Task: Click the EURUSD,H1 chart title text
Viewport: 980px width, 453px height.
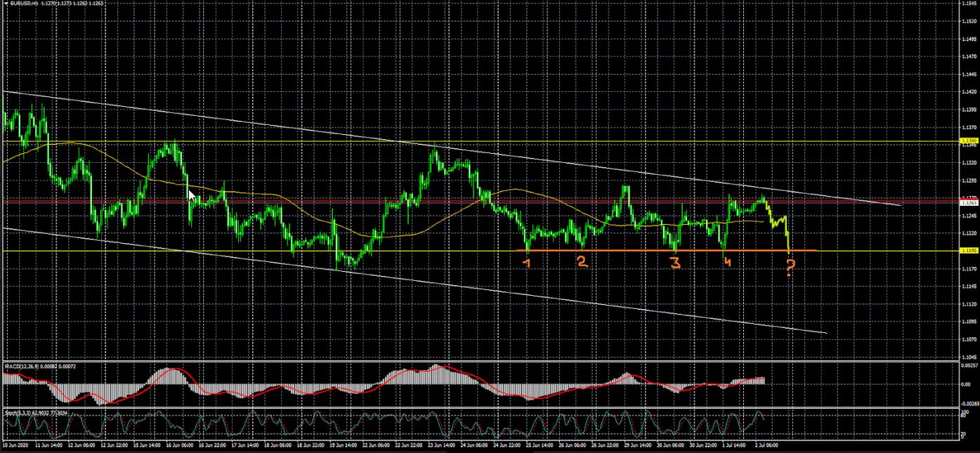Action: (24, 3)
